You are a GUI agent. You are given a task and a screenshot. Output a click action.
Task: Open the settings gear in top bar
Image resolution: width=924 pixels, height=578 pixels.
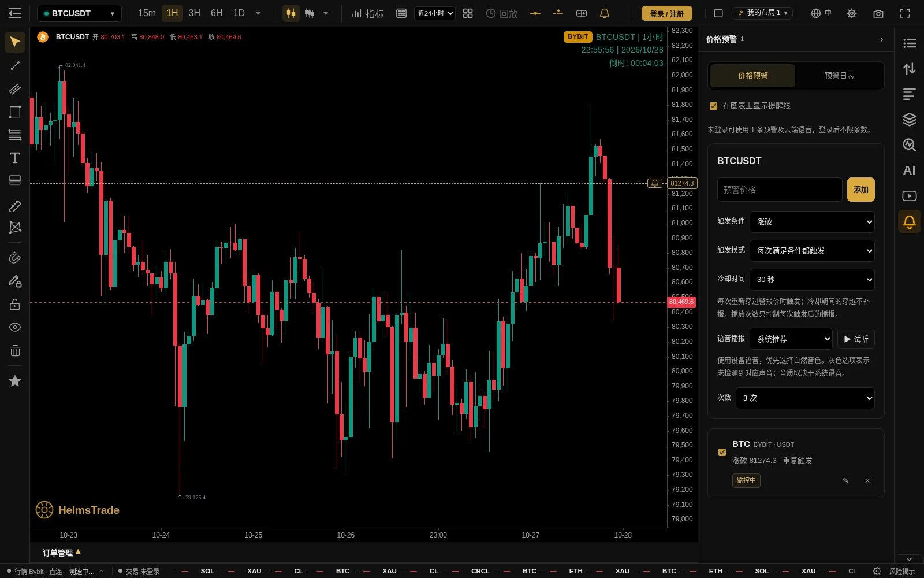pyautogui.click(x=852, y=13)
